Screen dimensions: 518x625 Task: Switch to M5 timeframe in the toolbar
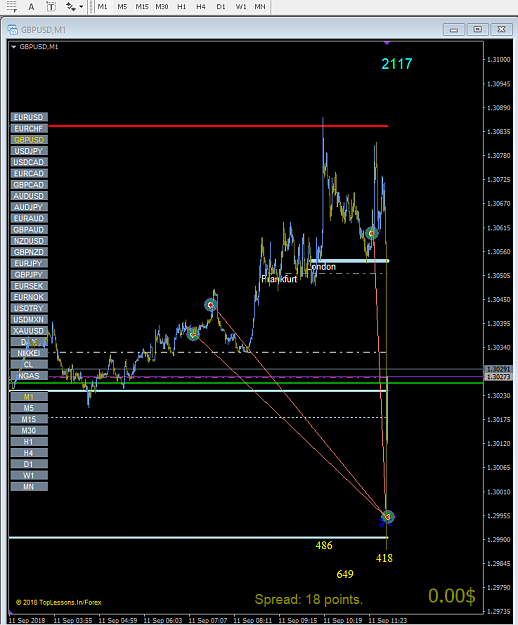coord(122,7)
